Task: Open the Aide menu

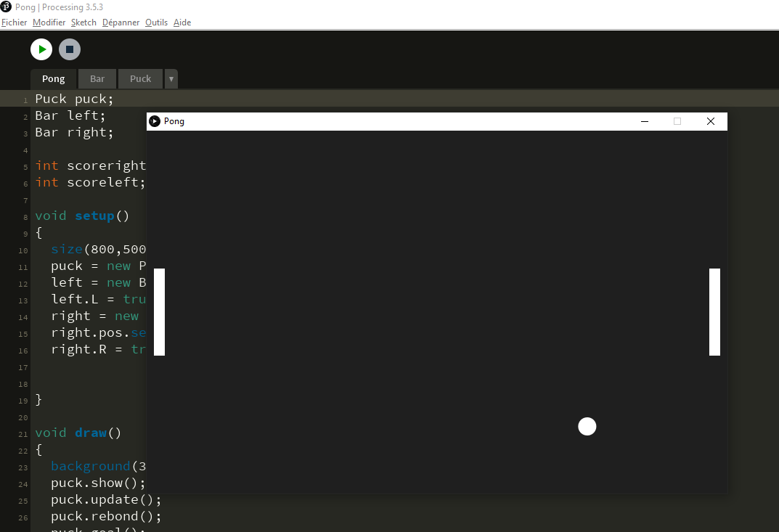Action: click(182, 22)
